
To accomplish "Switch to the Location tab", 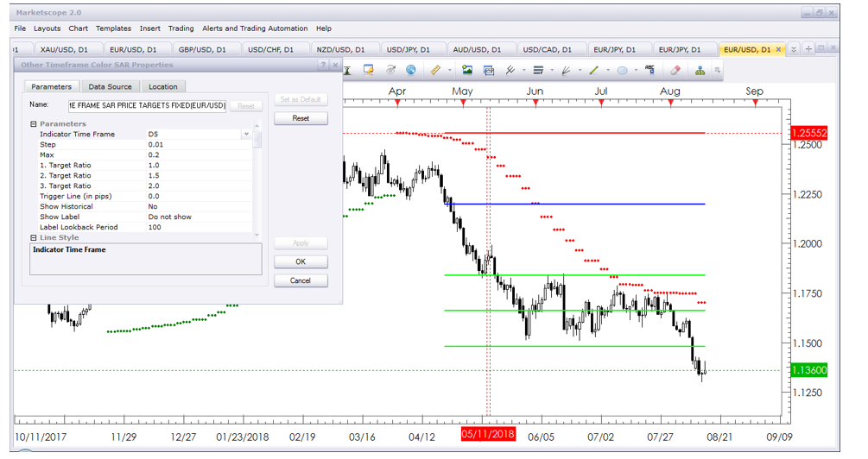I will click(x=162, y=86).
